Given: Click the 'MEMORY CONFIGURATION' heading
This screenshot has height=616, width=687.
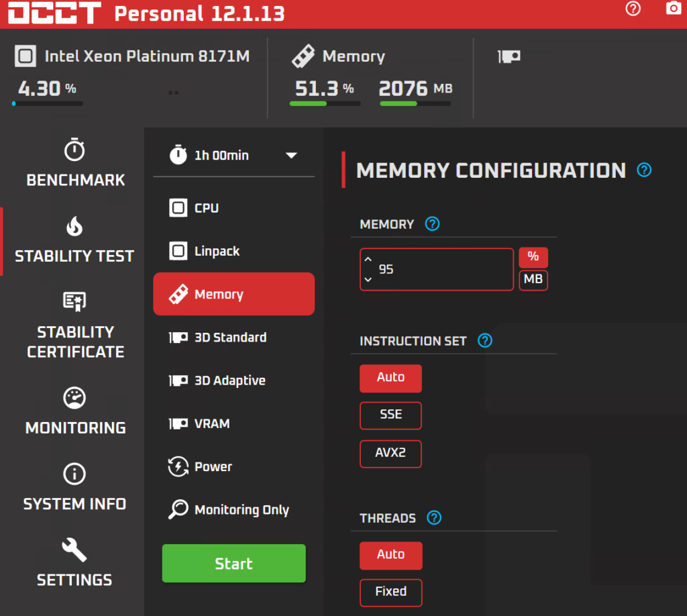Looking at the screenshot, I should pos(490,170).
